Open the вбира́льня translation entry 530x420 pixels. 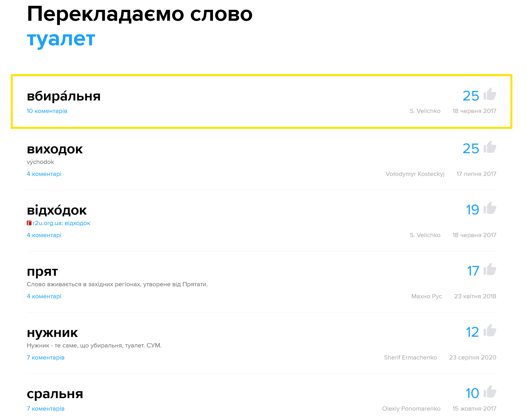tap(64, 95)
